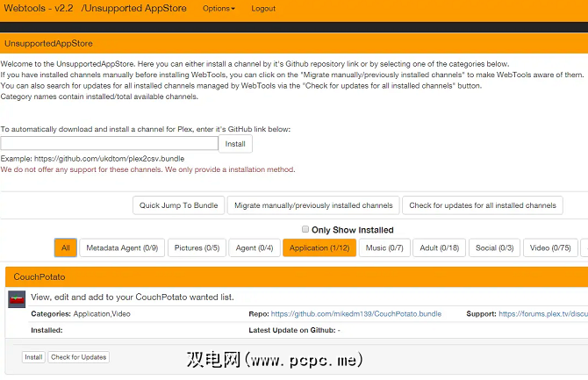Focus the GitHub link input field
Screen dimensions: 588x380
(109, 143)
